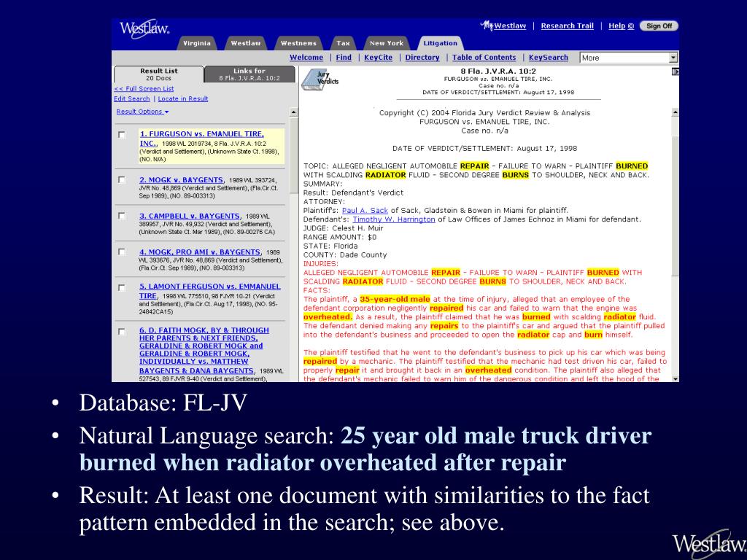Check the box for Lamont Ferguson vs. Emmanuel Tire

pyautogui.click(x=122, y=288)
